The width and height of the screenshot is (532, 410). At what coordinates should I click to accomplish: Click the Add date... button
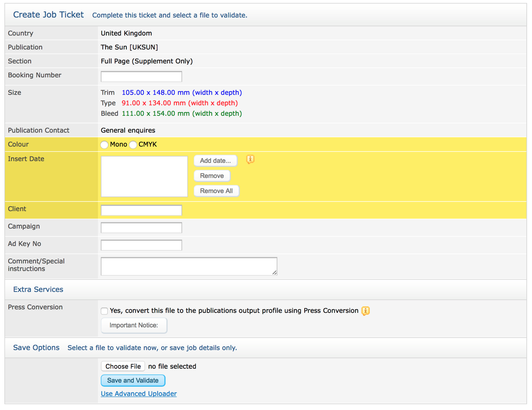pos(215,161)
